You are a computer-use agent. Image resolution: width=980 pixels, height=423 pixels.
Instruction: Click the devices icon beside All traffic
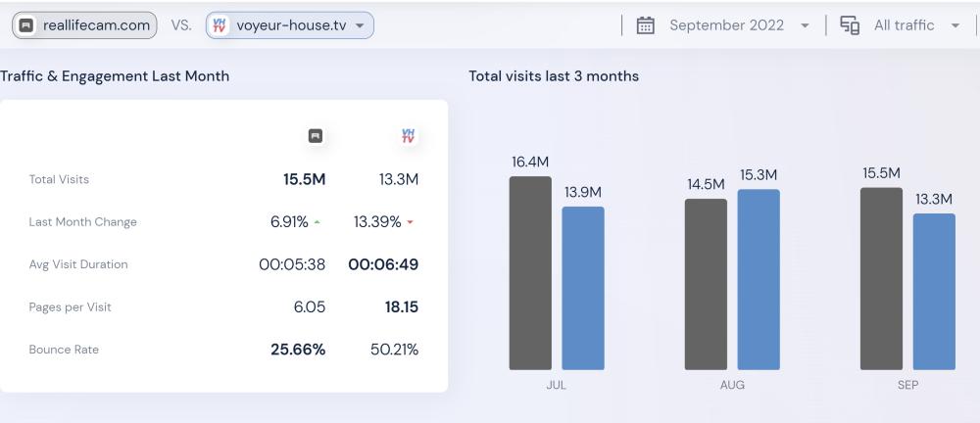[x=850, y=25]
